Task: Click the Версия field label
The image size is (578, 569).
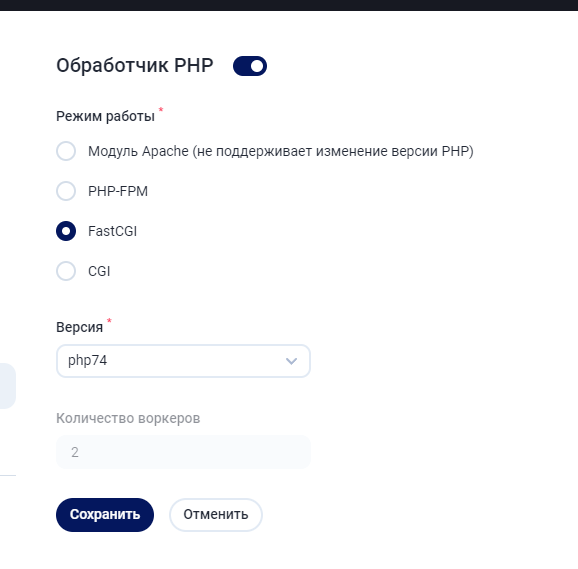Action: point(80,327)
